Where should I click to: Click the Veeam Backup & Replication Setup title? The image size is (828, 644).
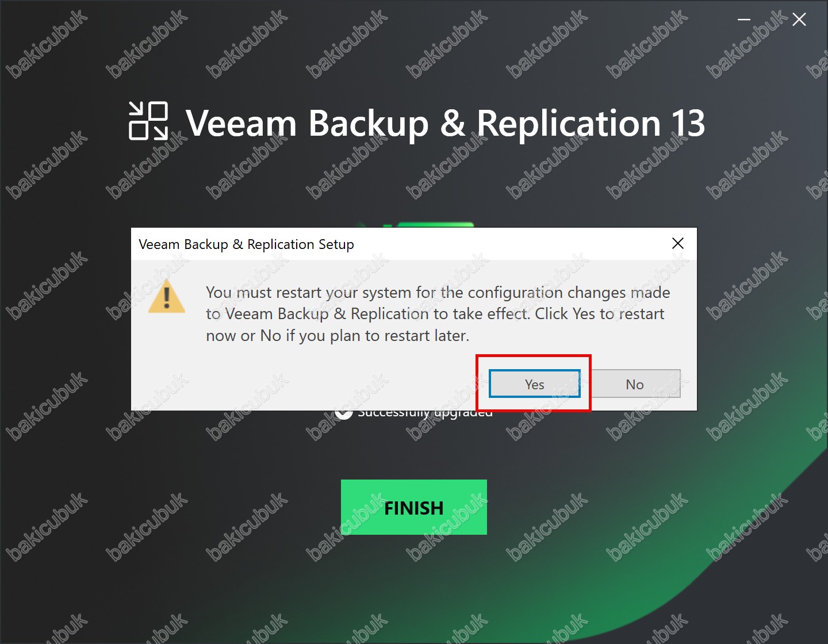[246, 244]
